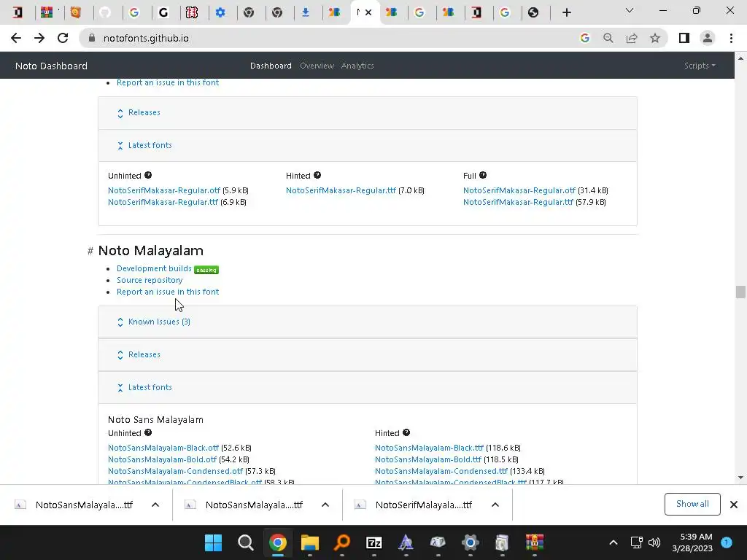Image resolution: width=747 pixels, height=560 pixels.
Task: Download NotoSansMalayalam-Bold.ttf hinted
Action: point(427,459)
